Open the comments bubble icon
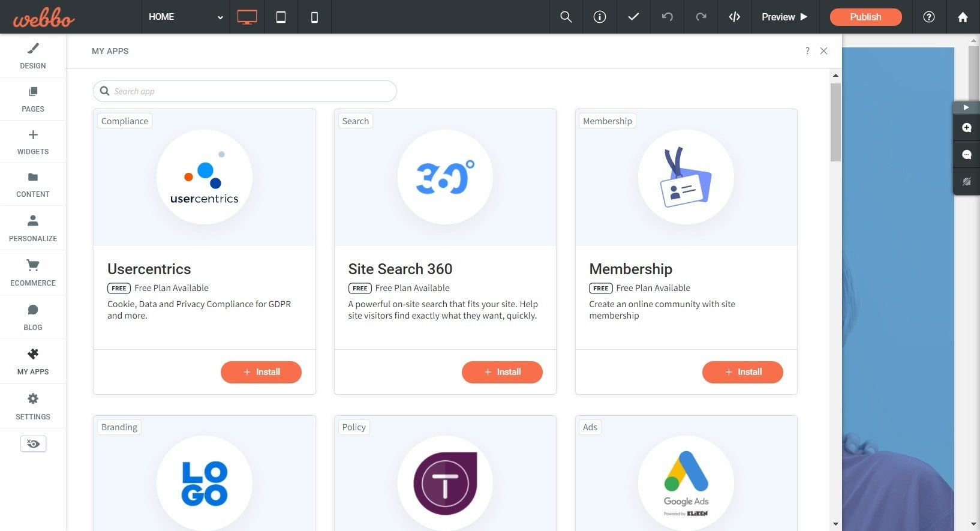The image size is (980, 531). (x=967, y=155)
